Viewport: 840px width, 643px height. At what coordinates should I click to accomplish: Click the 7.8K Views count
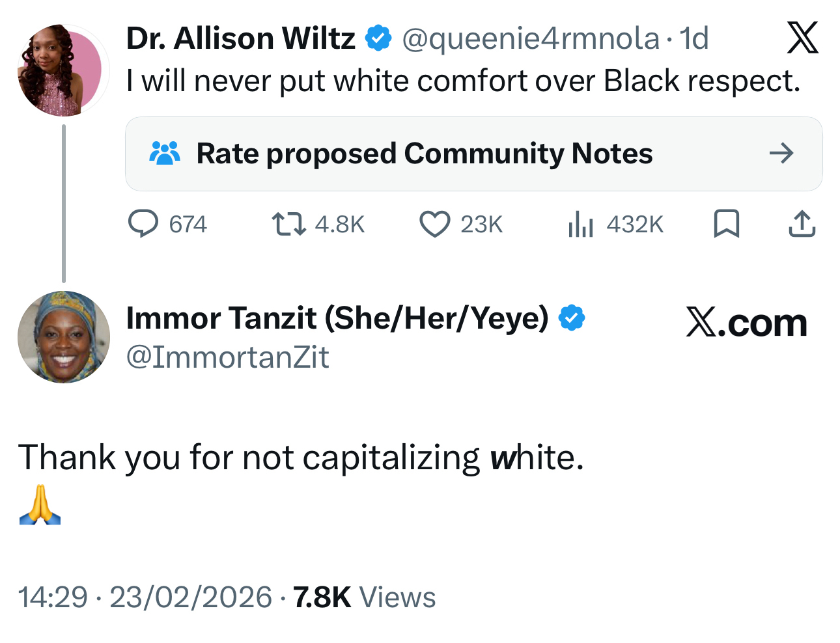tap(364, 597)
